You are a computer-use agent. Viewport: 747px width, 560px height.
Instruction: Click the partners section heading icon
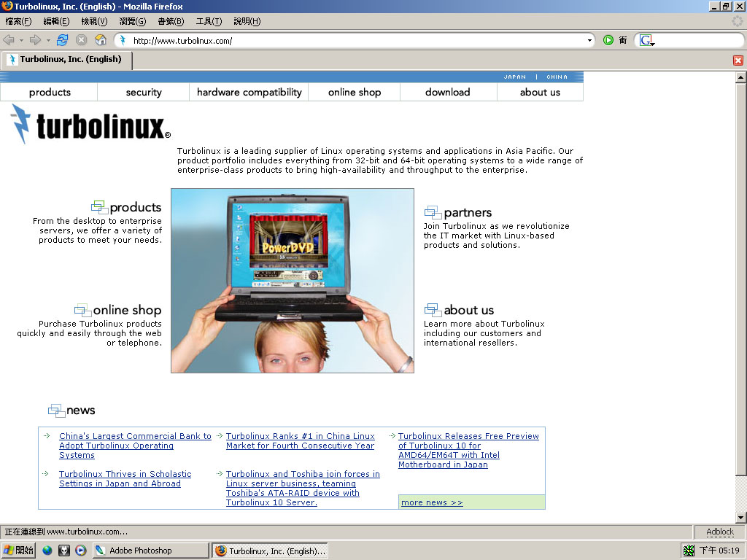[x=433, y=212]
